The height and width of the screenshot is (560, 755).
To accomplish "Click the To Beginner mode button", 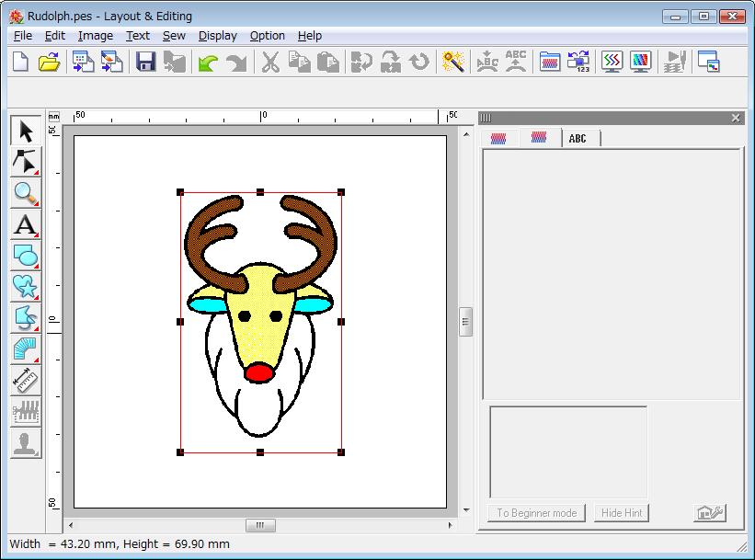I will 537,513.
